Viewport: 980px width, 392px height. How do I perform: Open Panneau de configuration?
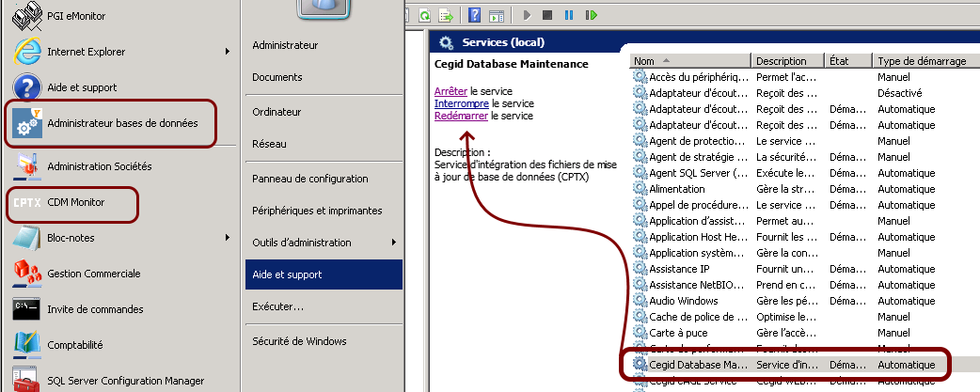[x=309, y=179]
